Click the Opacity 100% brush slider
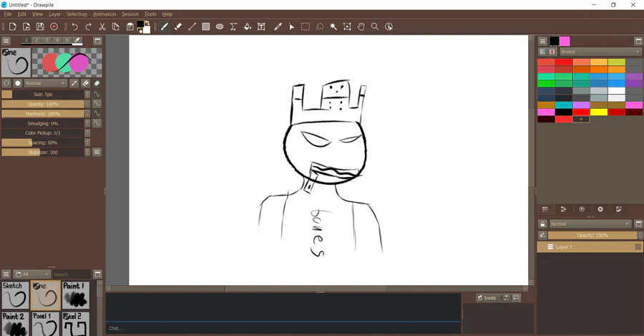644x336 pixels. 43,104
